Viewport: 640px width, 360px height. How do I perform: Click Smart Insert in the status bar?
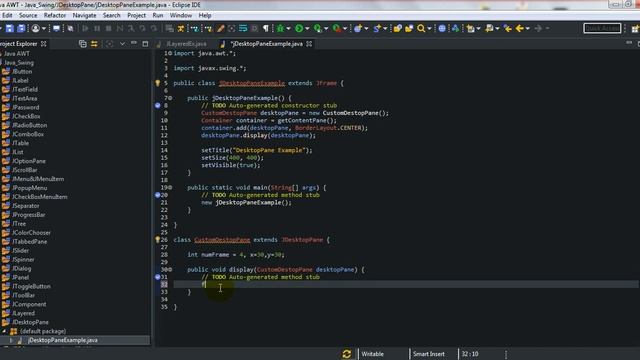[x=429, y=354]
